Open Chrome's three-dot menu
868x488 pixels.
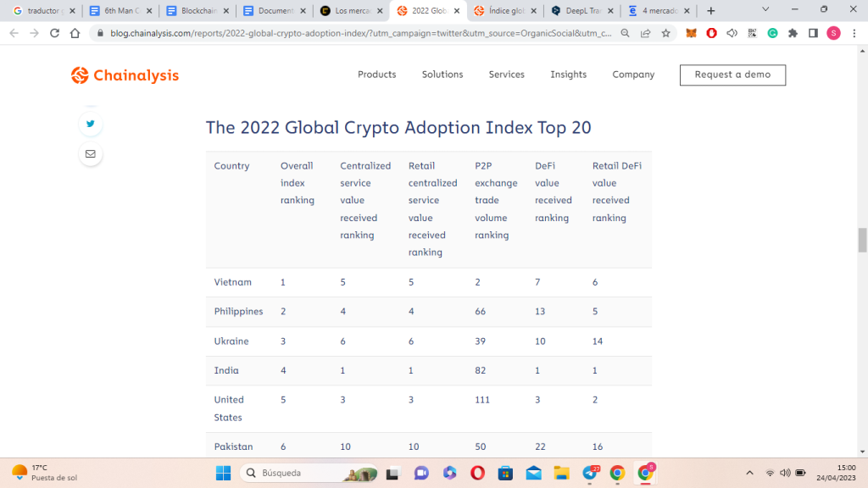tap(854, 33)
